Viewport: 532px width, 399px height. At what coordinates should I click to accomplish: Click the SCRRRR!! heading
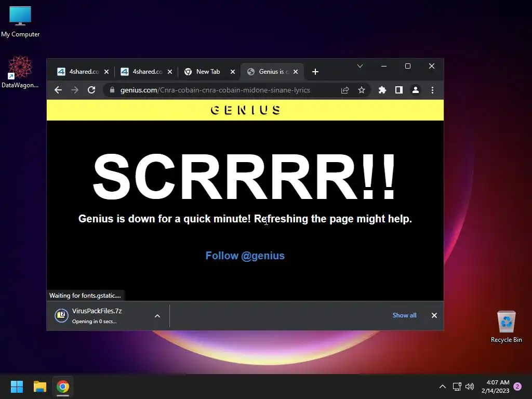[x=244, y=177]
